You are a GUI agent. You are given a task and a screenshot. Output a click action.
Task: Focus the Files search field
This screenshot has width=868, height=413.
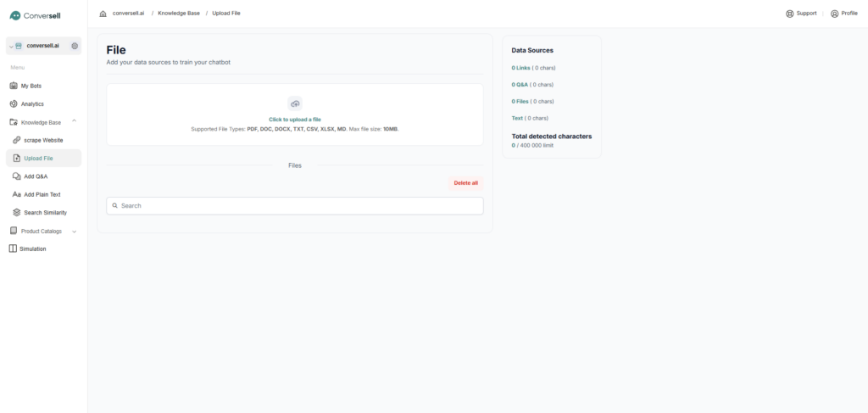295,206
